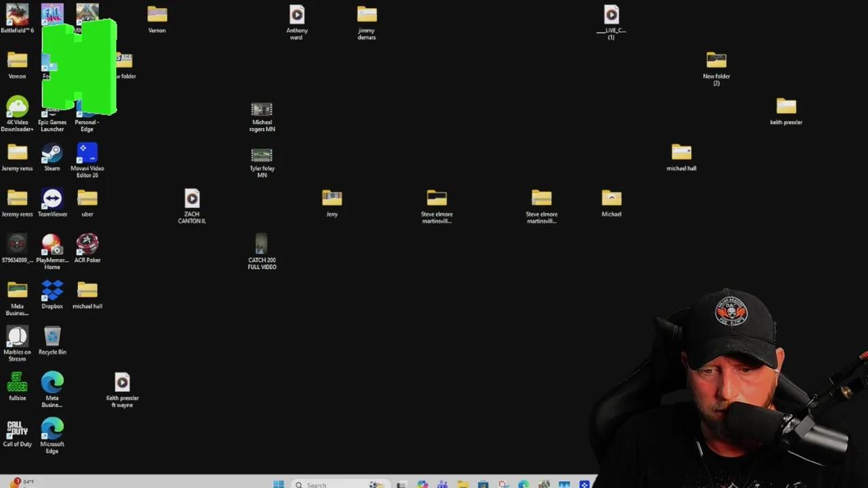Click the Marbles on Stream icon
868x488 pixels.
17,344
